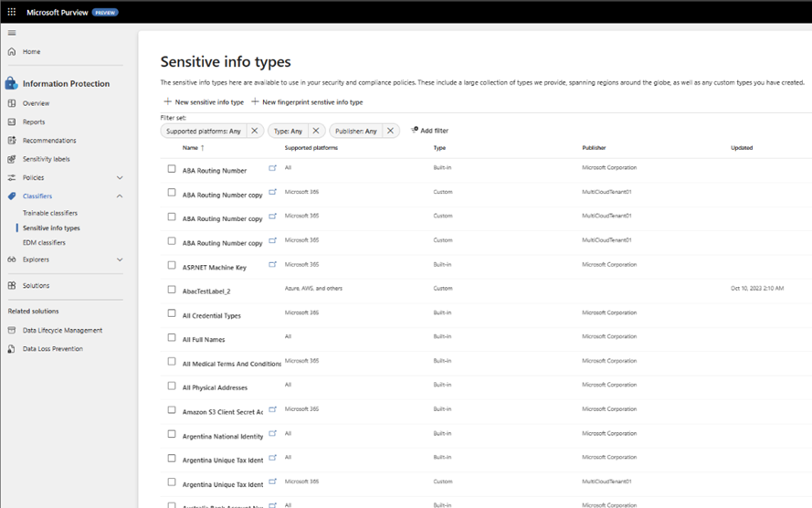
Task: Click plus icon for New fingerprint type
Action: pyautogui.click(x=255, y=101)
